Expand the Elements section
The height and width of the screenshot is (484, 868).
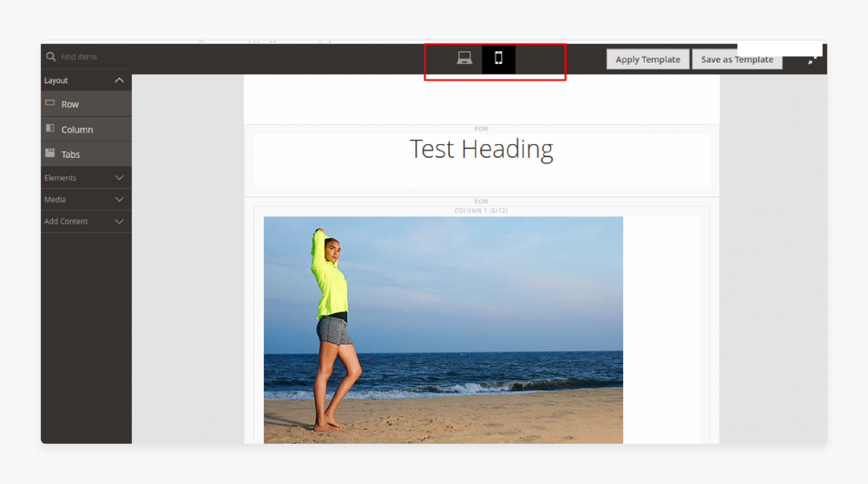(86, 178)
